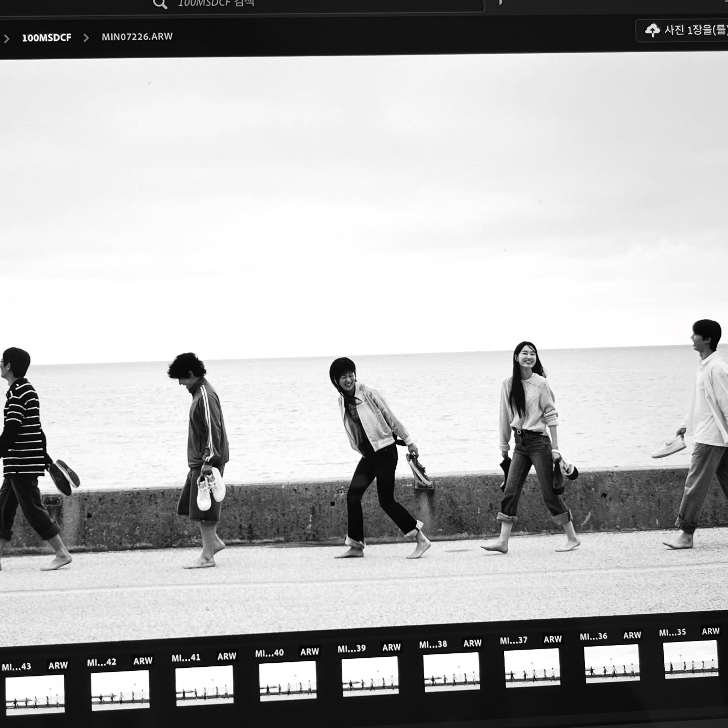The width and height of the screenshot is (728, 728).
Task: Select the MI...43 thumbnail image
Action: click(x=35, y=694)
